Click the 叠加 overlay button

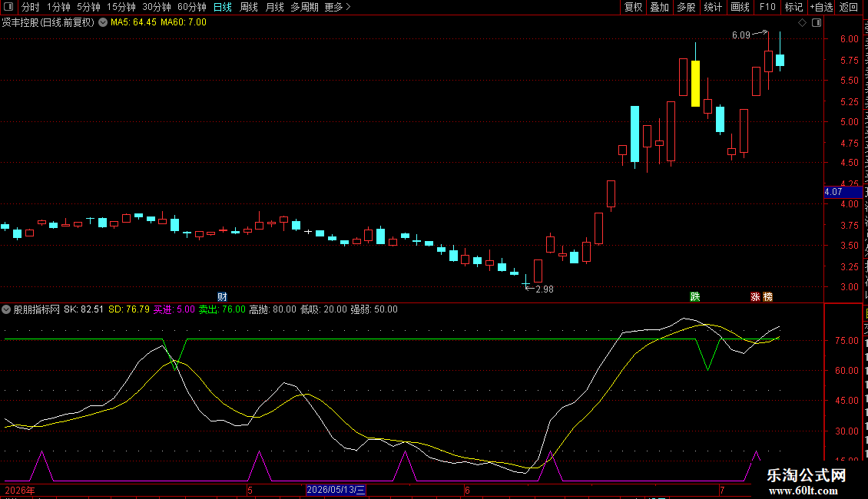tap(659, 7)
